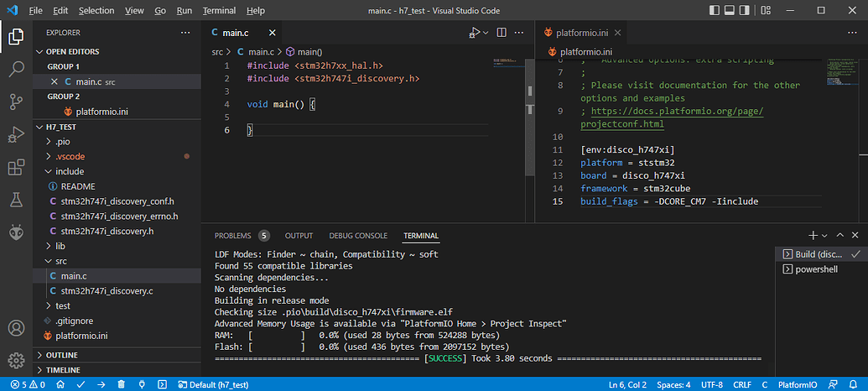Open the Source Control view
868x391 pixels.
point(16,102)
